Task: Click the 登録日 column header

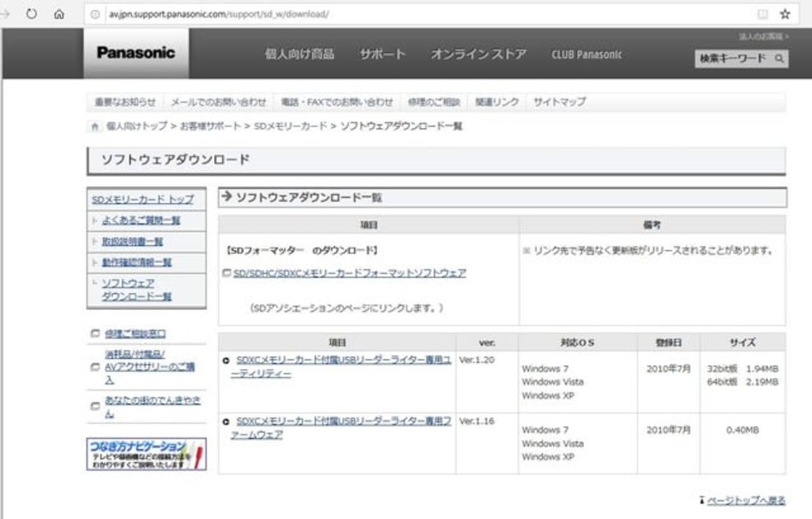Action: pos(668,342)
